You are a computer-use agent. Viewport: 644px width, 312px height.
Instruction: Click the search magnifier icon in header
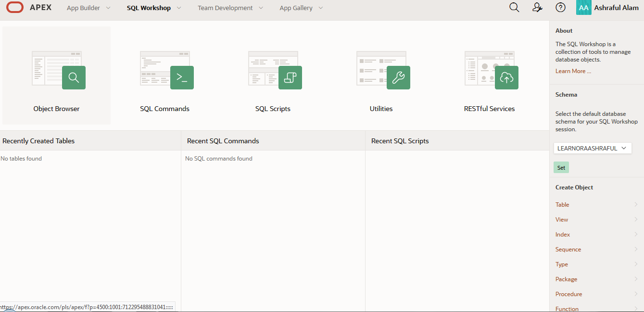coord(514,8)
